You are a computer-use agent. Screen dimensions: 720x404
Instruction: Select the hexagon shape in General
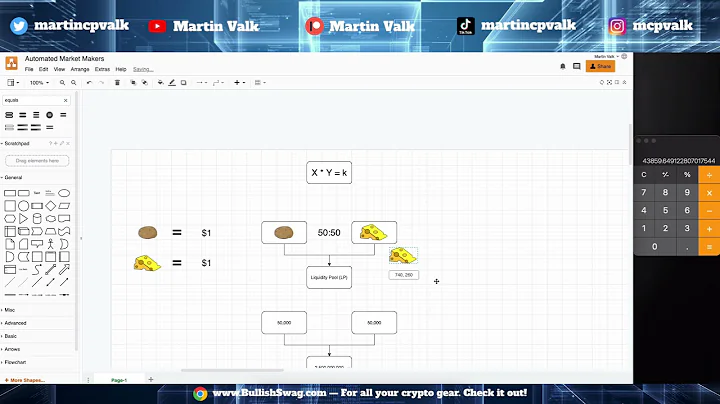click(x=10, y=219)
